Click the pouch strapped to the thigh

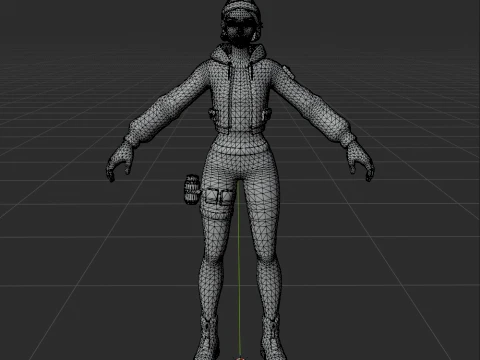[218, 197]
